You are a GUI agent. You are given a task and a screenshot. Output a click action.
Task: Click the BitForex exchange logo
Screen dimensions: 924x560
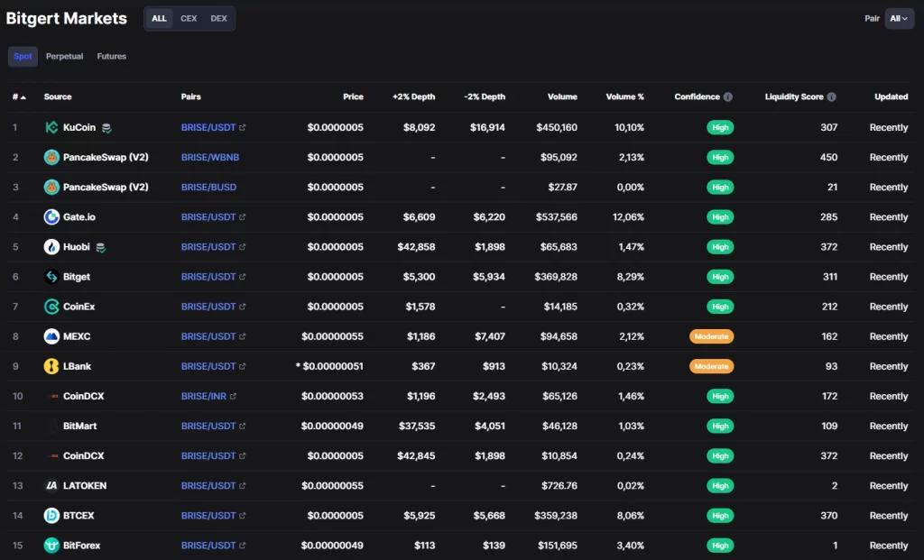[x=51, y=546]
